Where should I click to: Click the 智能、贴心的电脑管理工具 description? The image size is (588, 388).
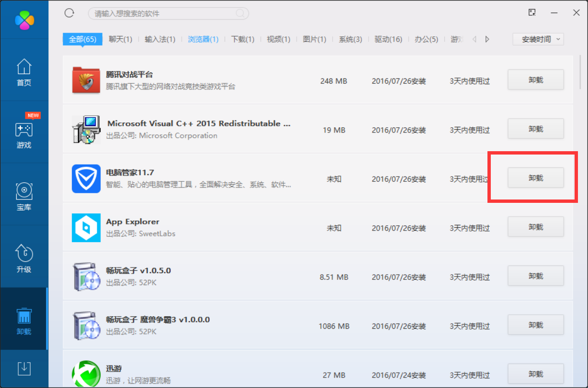[198, 184]
